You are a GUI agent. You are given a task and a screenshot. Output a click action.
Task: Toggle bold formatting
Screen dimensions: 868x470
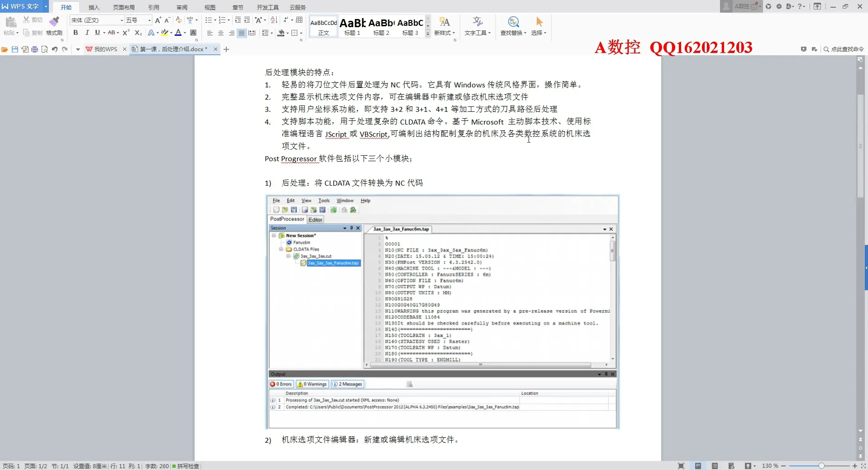(x=76, y=33)
